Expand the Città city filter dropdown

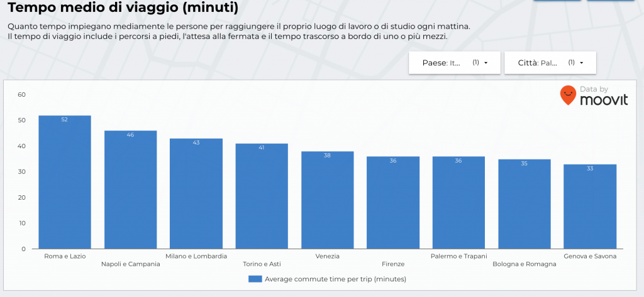[x=549, y=63]
